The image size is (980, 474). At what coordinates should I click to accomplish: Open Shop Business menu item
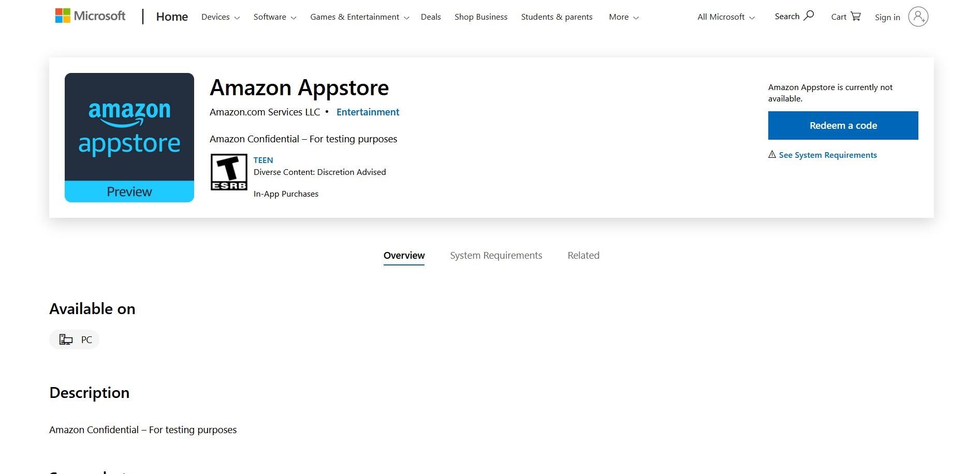click(x=481, y=17)
